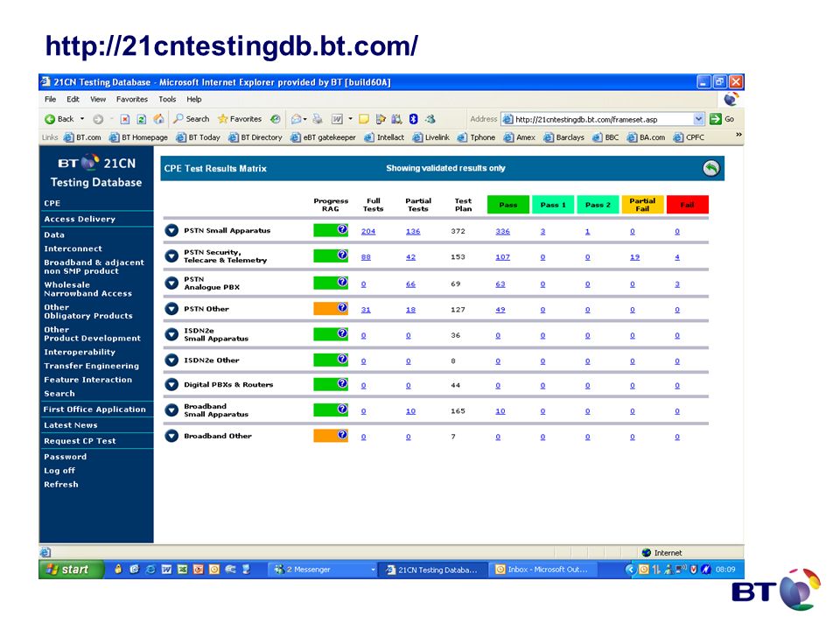840x630 pixels.
Task: Click in the address URL field
Action: 603,120
